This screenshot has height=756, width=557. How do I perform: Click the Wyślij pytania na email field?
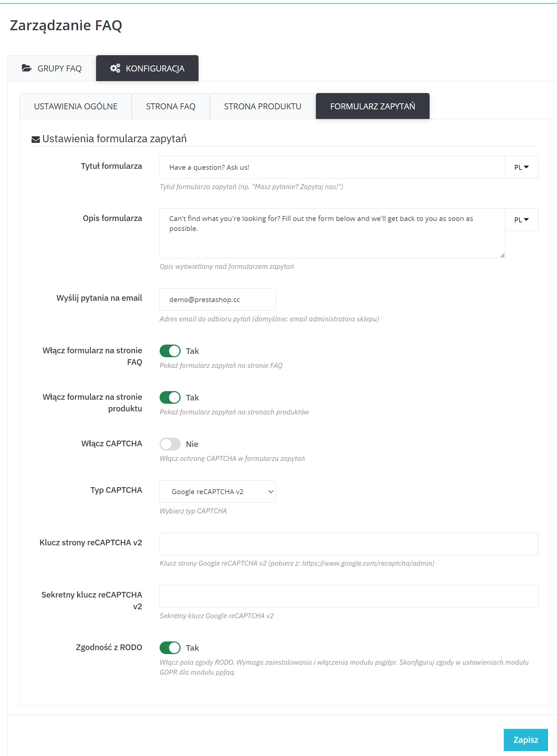point(217,299)
